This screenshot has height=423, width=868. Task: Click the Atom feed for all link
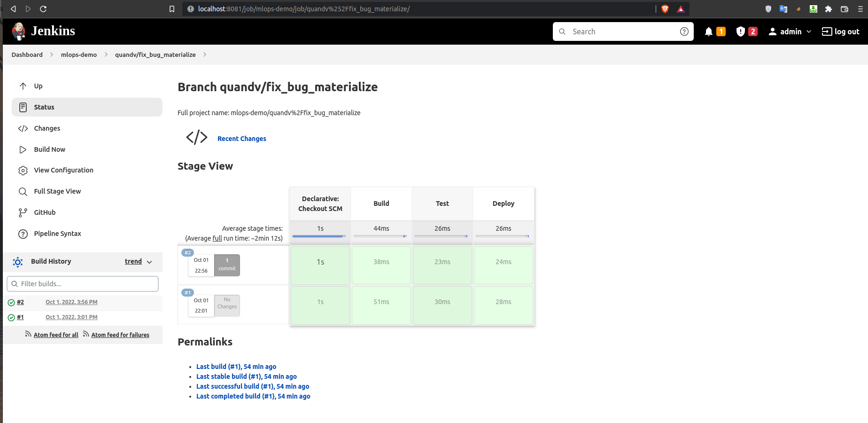(56, 335)
